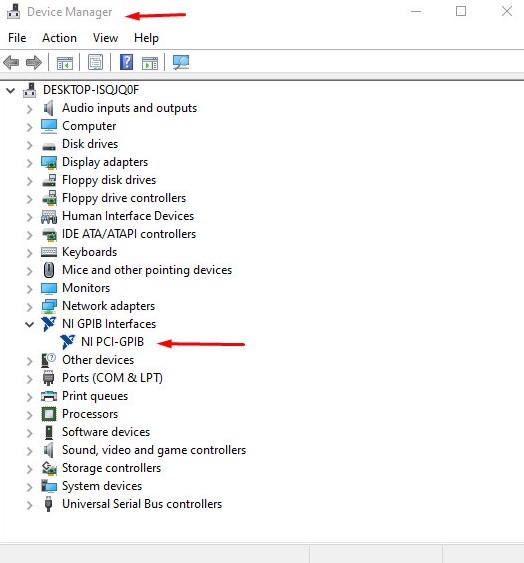Expand the System devices chevron
This screenshot has height=563, width=524.
tap(29, 487)
